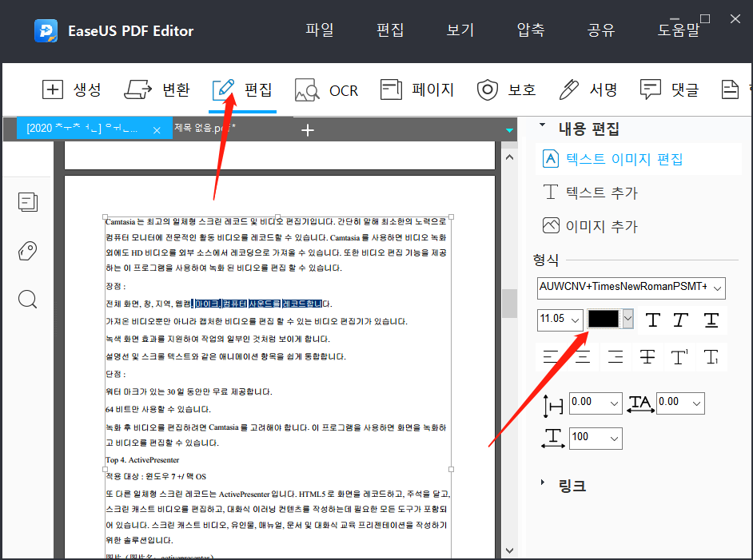The height and width of the screenshot is (560, 753).
Task: Open the page thumbnails panel
Action: point(27,202)
